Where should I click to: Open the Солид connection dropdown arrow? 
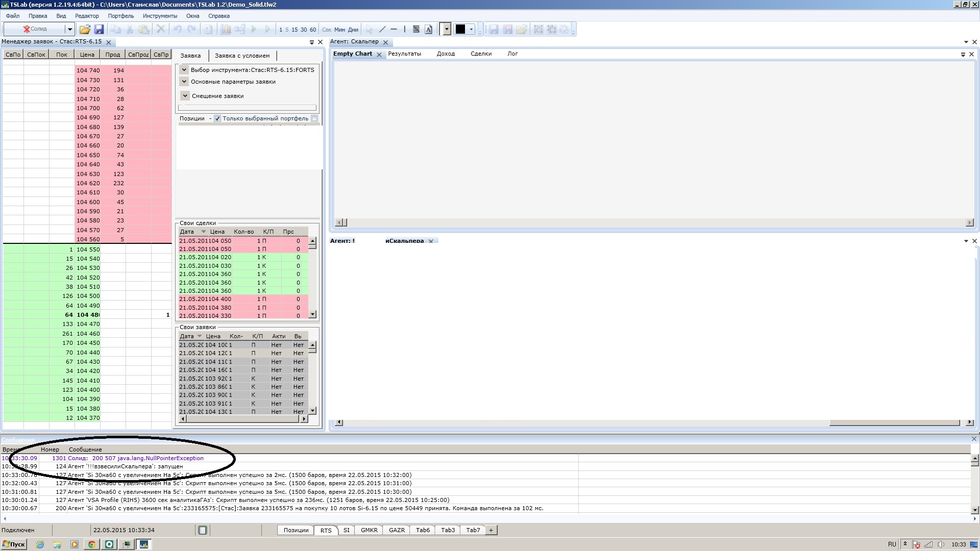pos(70,29)
